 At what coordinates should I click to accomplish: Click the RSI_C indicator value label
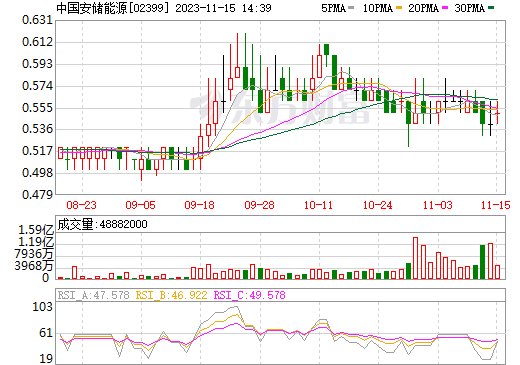[249, 295]
